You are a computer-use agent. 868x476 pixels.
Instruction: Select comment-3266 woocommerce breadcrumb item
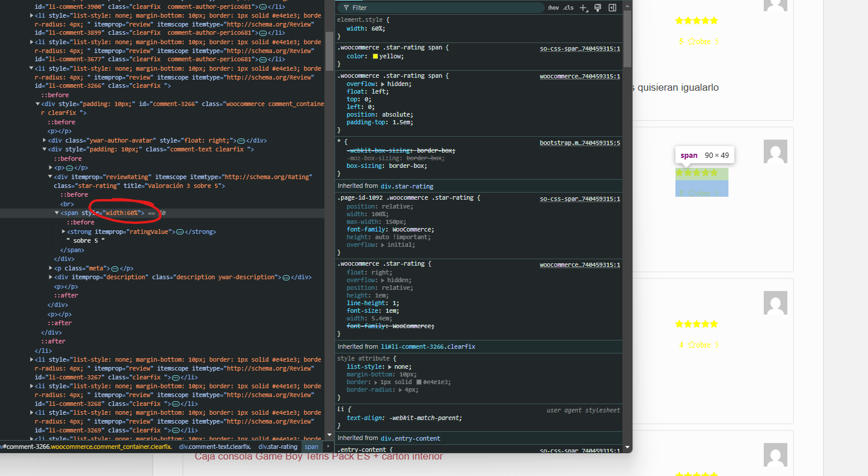tap(87, 447)
